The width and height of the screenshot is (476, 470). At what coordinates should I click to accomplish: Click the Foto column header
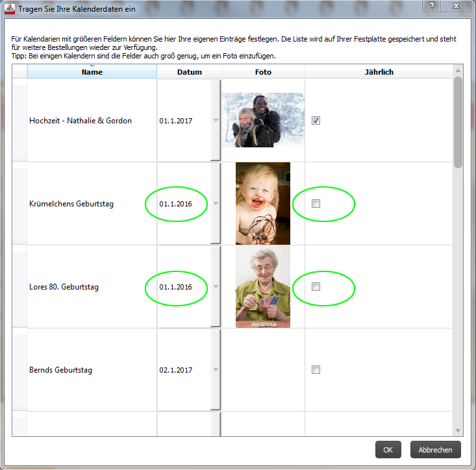263,72
